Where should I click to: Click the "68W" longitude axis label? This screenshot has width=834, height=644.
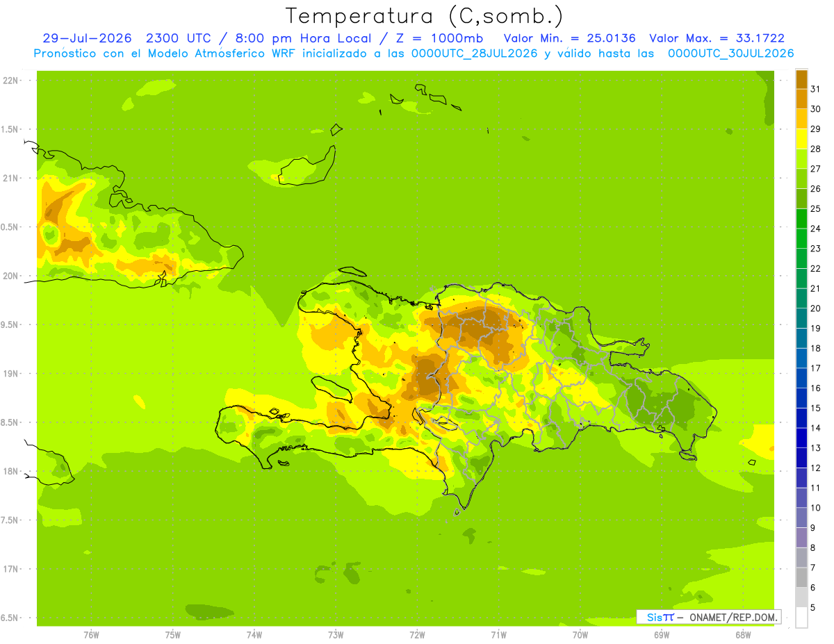pyautogui.click(x=743, y=635)
